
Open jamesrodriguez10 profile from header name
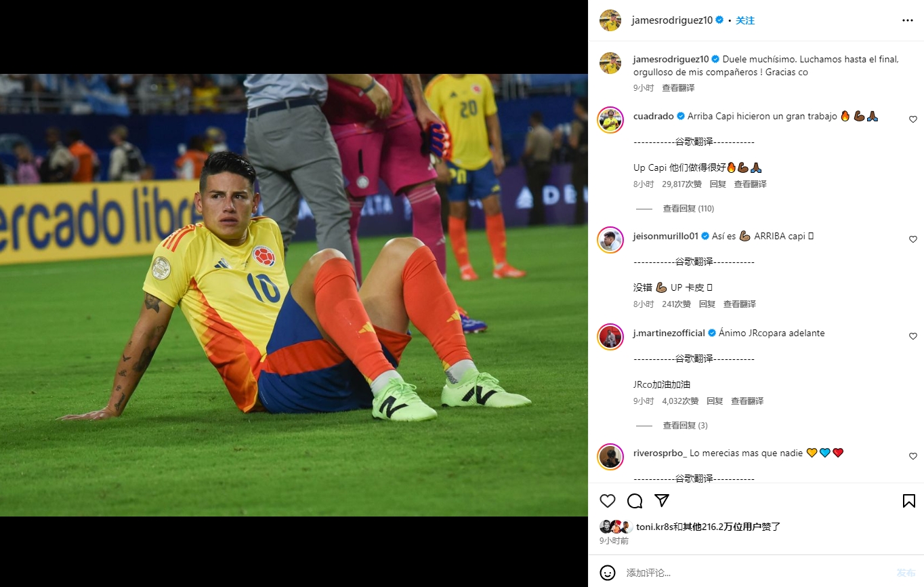(x=672, y=20)
